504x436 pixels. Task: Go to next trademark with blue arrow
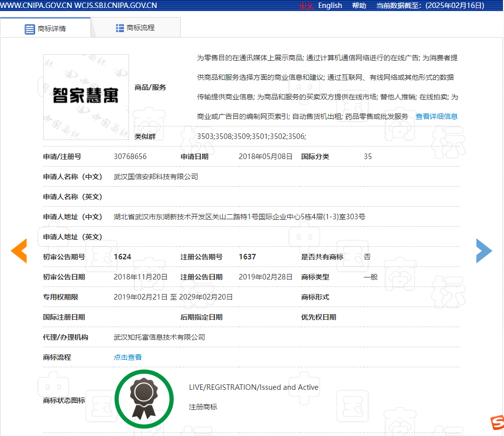coord(484,251)
